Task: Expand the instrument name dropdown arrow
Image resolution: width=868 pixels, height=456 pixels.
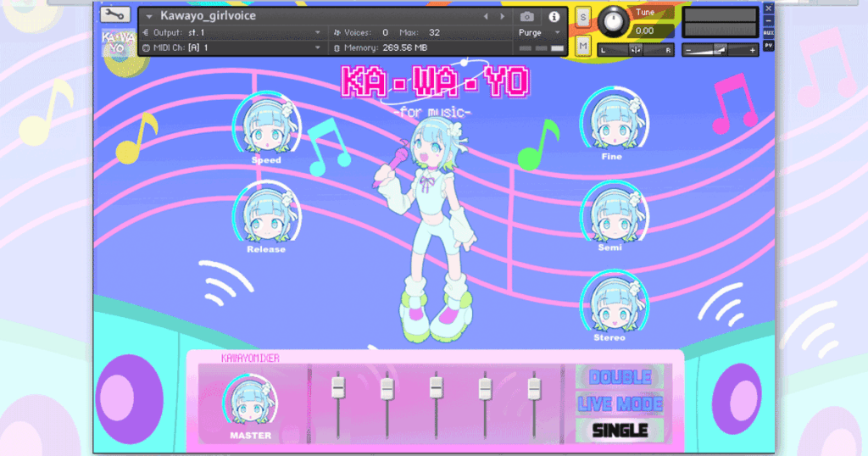Action: click(149, 17)
